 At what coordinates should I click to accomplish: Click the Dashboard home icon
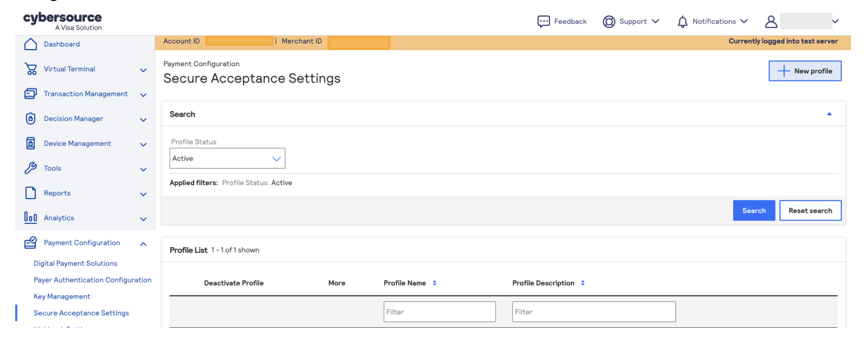pos(30,44)
